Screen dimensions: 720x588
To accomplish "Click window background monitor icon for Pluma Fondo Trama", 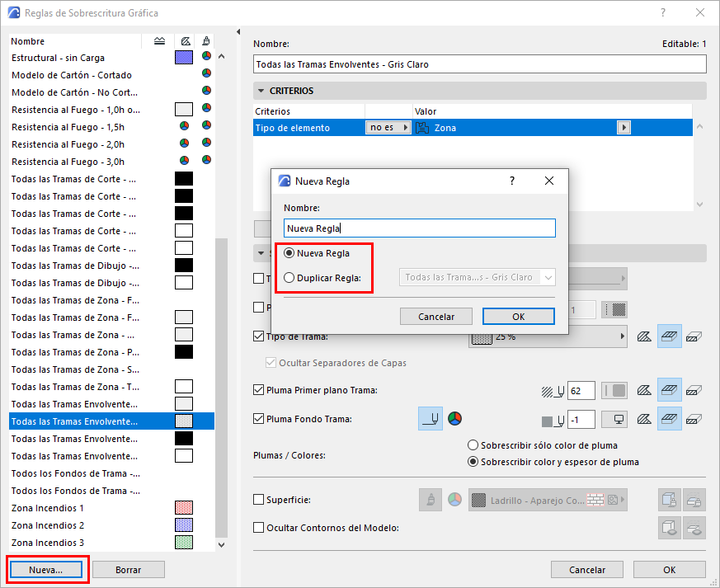I will pyautogui.click(x=614, y=419).
